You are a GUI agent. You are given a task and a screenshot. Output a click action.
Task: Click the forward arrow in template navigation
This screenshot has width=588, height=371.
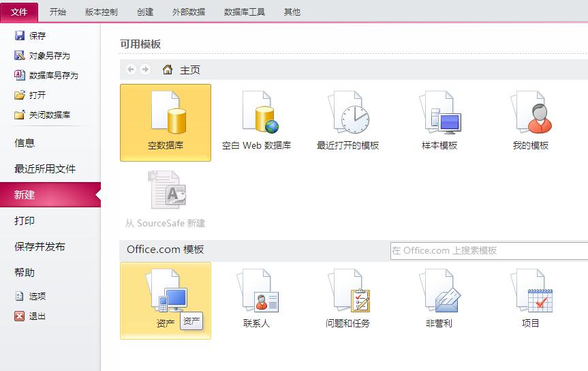tap(144, 70)
